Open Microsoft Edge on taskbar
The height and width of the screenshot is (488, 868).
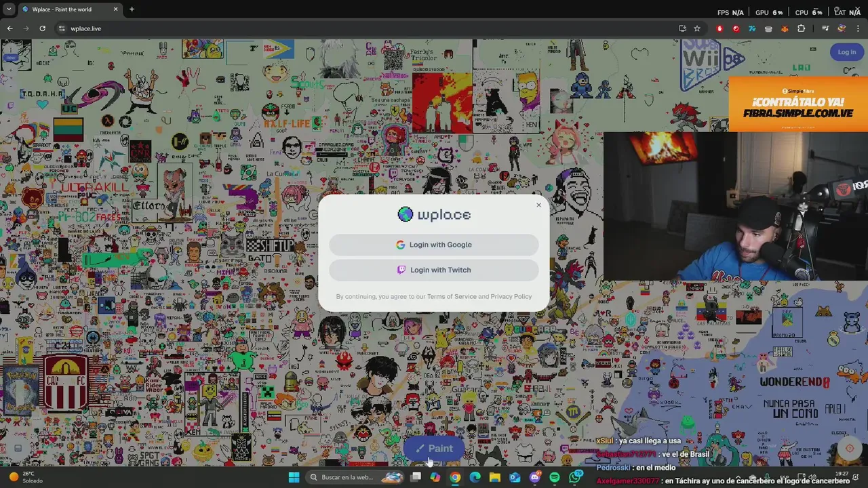tap(475, 477)
